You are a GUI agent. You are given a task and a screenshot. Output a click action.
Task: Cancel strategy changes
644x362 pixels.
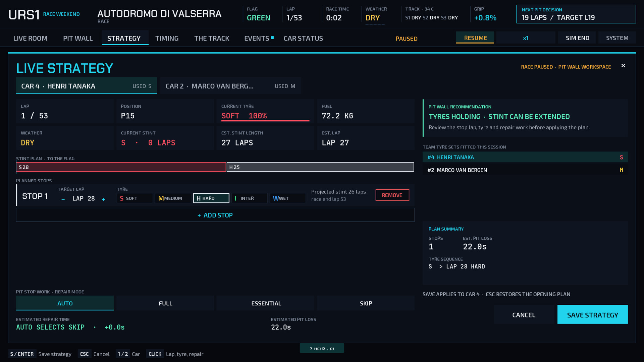tap(524, 314)
